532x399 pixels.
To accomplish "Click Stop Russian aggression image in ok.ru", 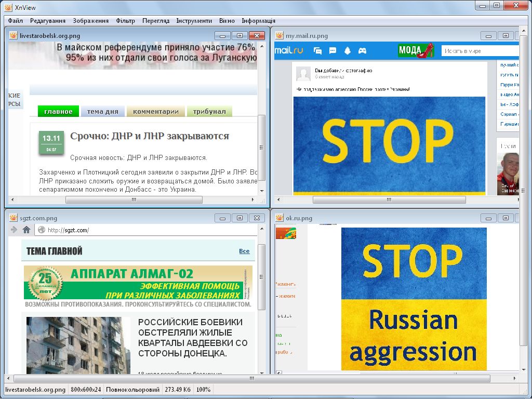I will [414, 299].
